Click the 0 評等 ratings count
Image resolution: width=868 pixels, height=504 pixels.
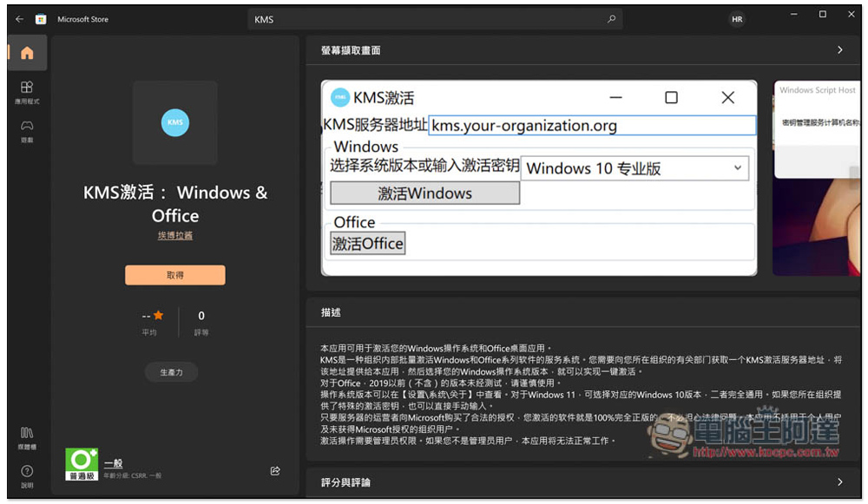pos(201,323)
